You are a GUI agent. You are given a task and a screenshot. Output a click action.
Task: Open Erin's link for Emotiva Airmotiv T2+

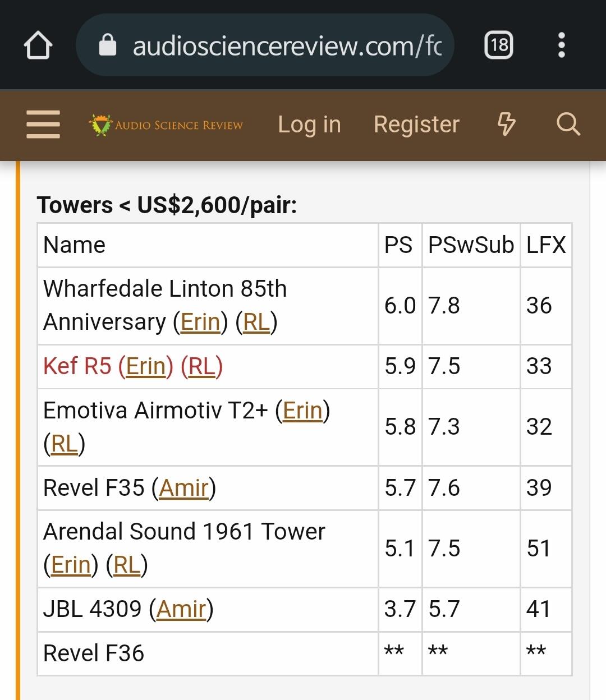tap(302, 411)
